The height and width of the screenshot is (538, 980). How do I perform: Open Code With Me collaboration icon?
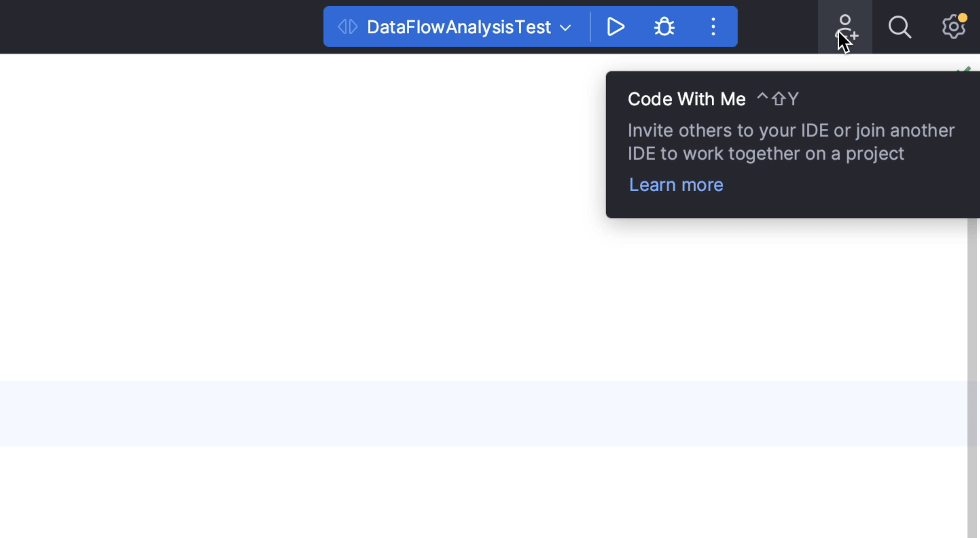click(845, 27)
